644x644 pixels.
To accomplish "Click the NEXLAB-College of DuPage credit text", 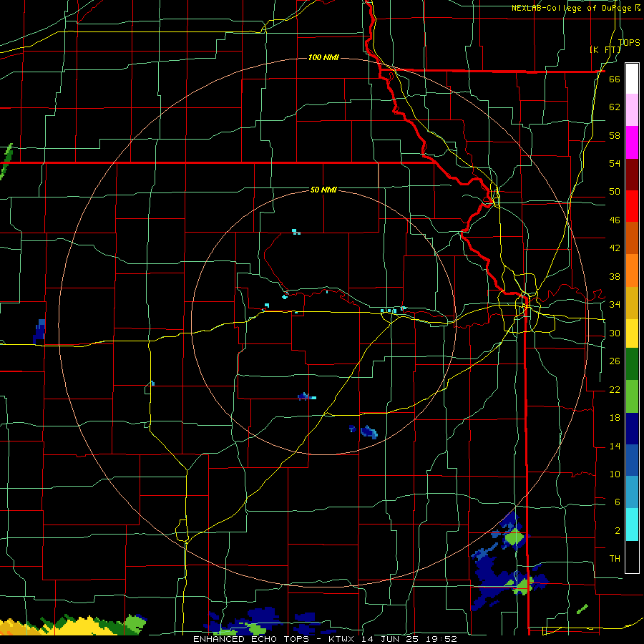I will [575, 8].
